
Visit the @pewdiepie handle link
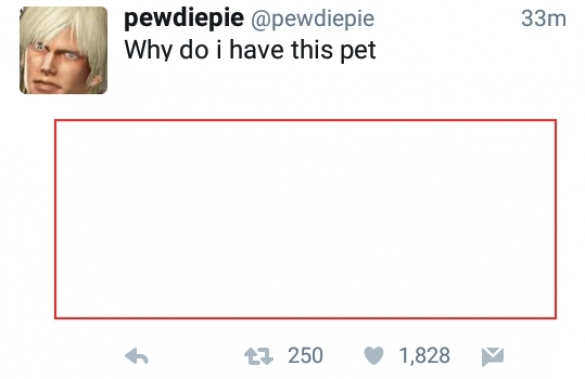coord(313,19)
